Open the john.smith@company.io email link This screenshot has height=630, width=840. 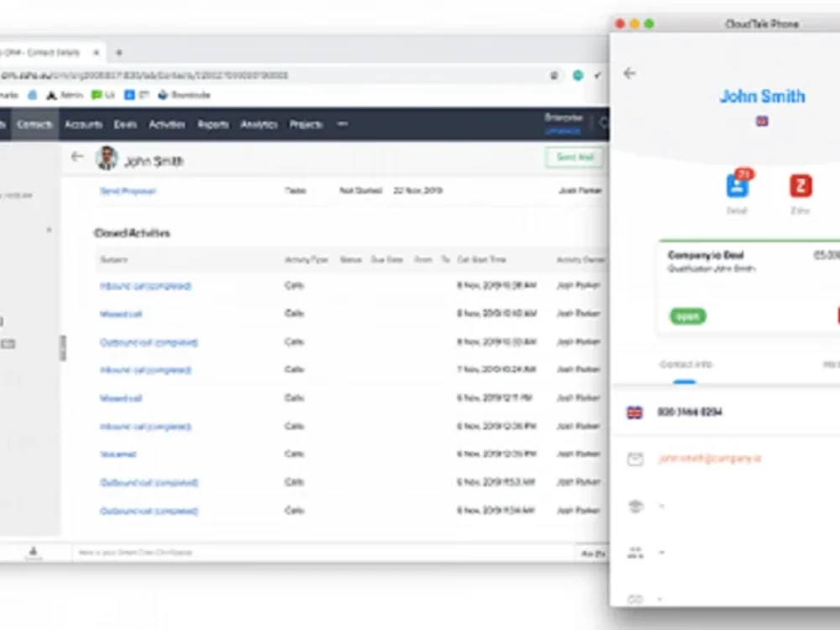tap(710, 459)
